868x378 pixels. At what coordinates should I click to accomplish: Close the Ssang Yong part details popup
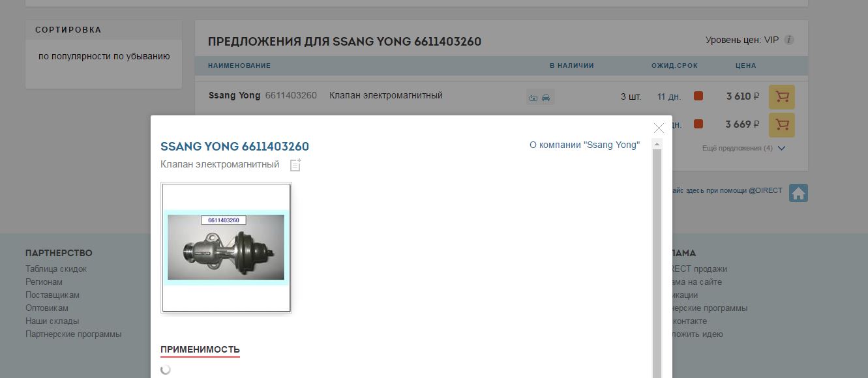(x=659, y=128)
